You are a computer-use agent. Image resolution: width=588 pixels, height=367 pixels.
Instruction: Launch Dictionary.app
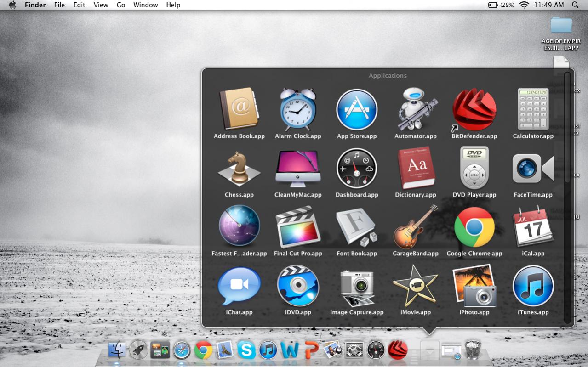(416, 168)
